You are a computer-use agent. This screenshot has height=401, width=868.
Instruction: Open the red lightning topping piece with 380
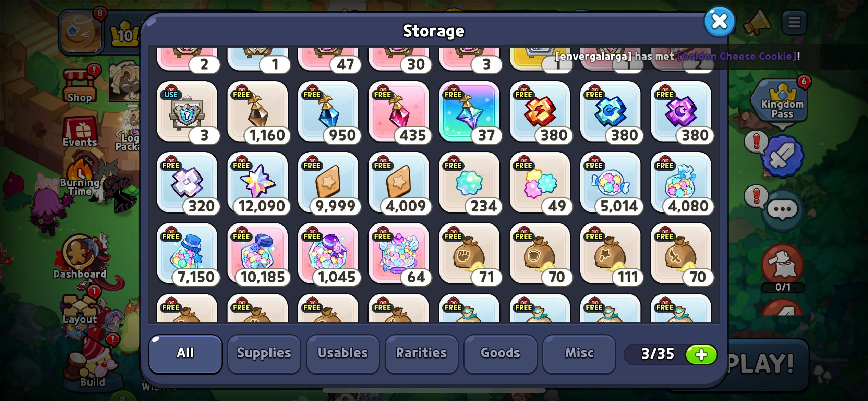[540, 112]
